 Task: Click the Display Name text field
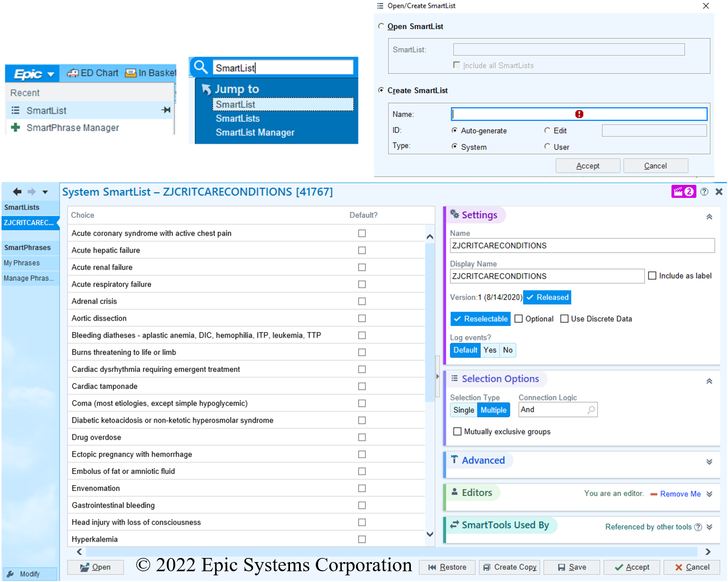pos(546,276)
